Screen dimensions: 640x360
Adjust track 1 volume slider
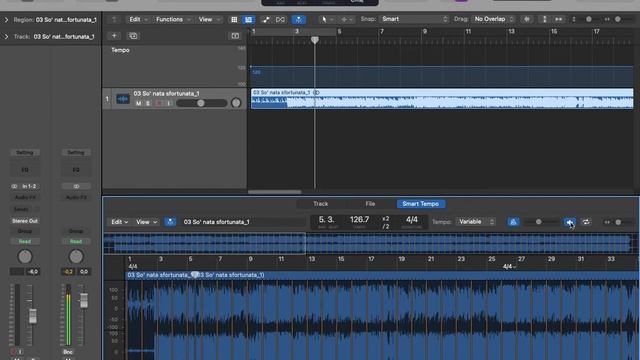pos(202,103)
